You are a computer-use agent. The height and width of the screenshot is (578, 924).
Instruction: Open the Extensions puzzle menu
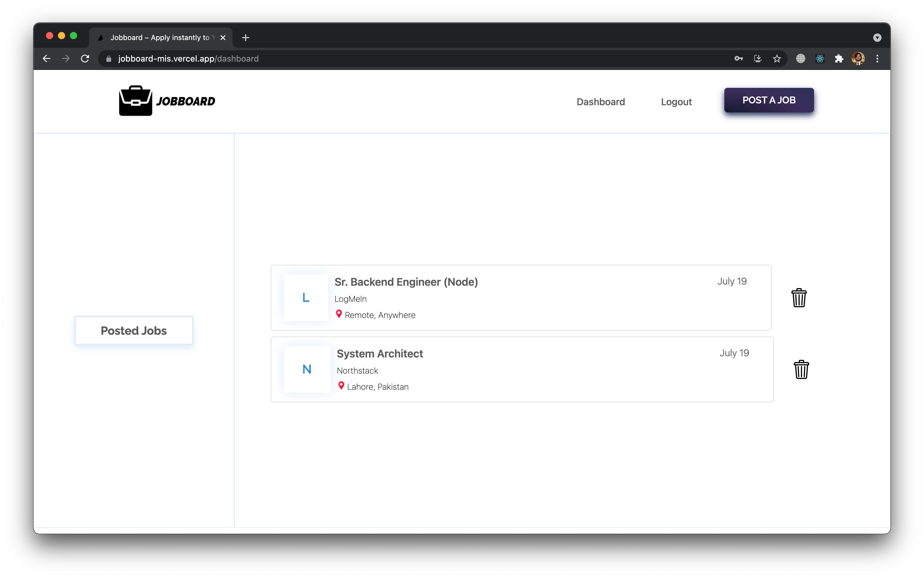click(839, 59)
